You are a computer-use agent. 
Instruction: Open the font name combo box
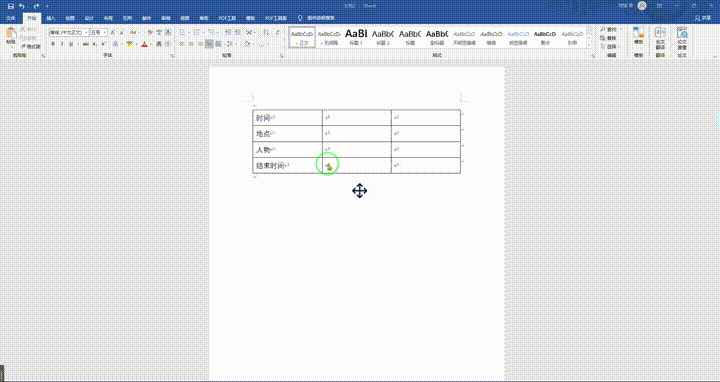pos(69,33)
